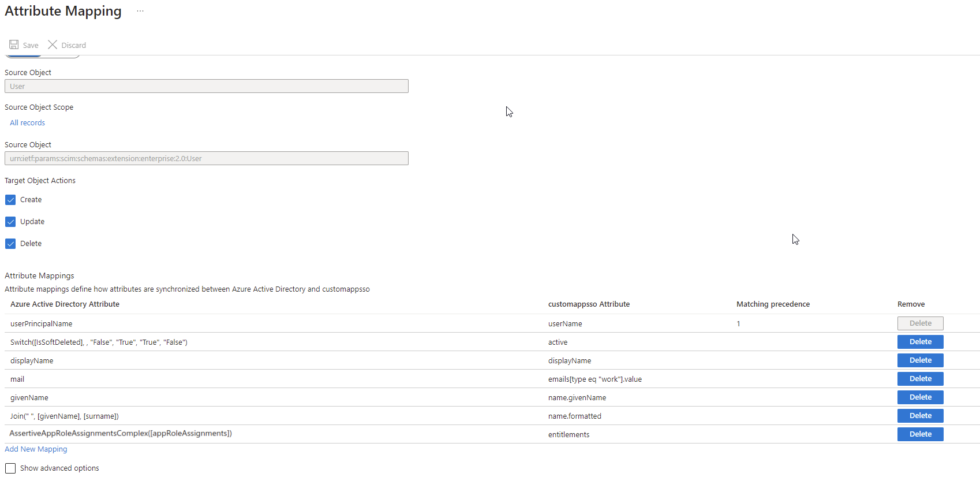Screen dimensions: 980x488
Task: Enable Show advanced options checkbox
Action: [x=10, y=468]
